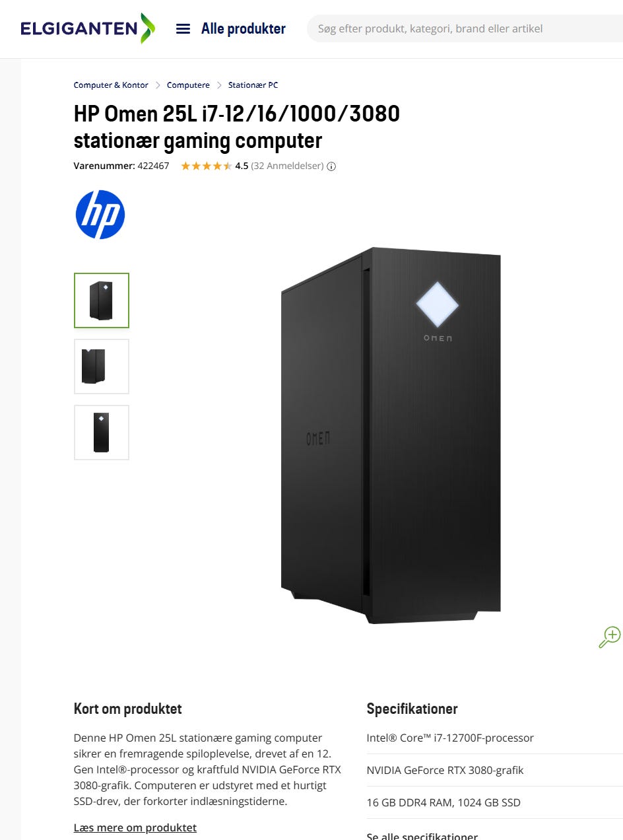
Task: Click the main Omen tower product image
Action: (391, 436)
